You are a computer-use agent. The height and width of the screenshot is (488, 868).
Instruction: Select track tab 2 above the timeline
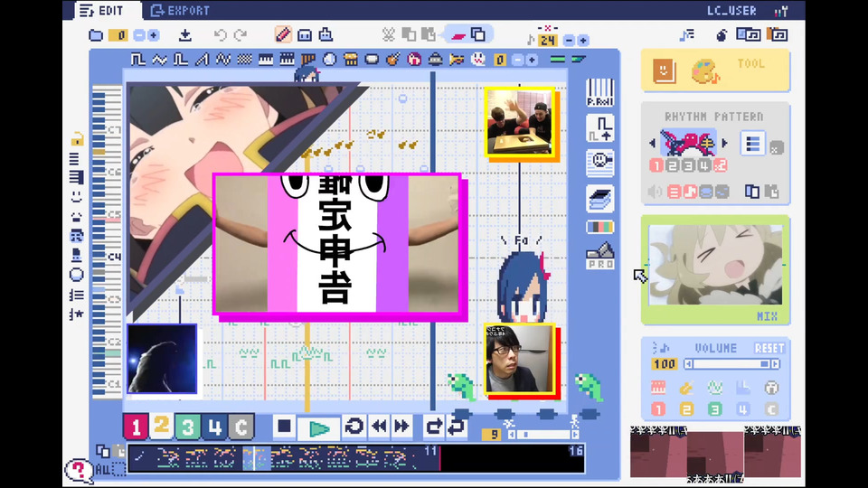tap(161, 426)
